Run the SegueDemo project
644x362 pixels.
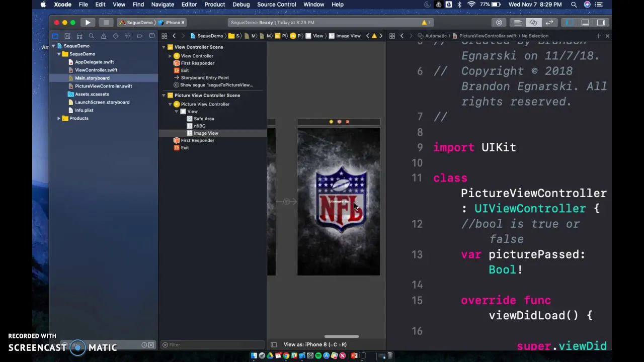88,23
